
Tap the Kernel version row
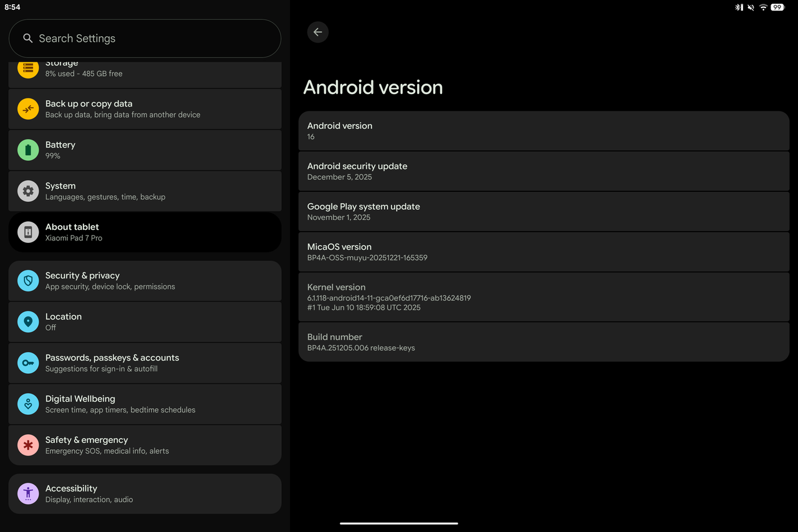point(544,297)
